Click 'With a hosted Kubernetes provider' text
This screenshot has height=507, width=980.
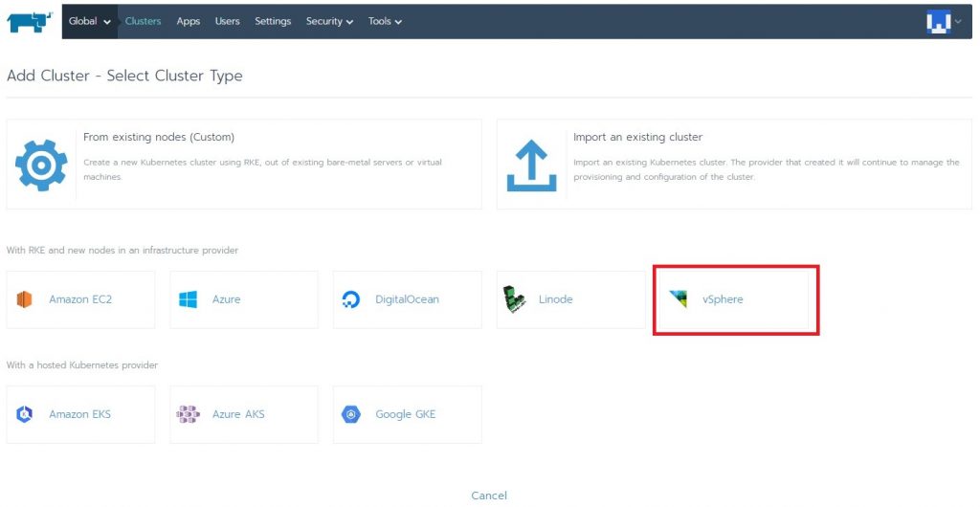(82, 364)
